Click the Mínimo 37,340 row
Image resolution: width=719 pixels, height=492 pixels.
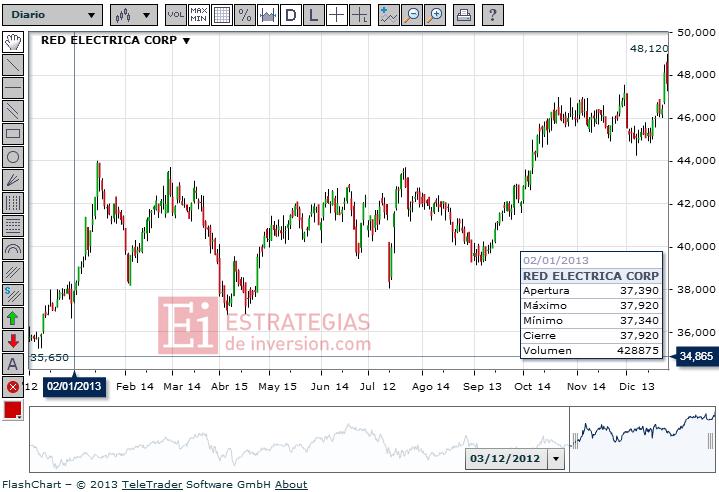coord(591,321)
